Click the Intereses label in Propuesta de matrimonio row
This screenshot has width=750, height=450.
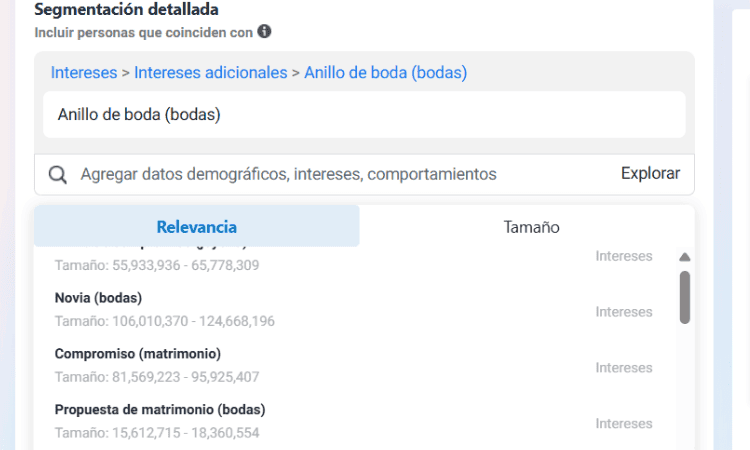(x=624, y=424)
